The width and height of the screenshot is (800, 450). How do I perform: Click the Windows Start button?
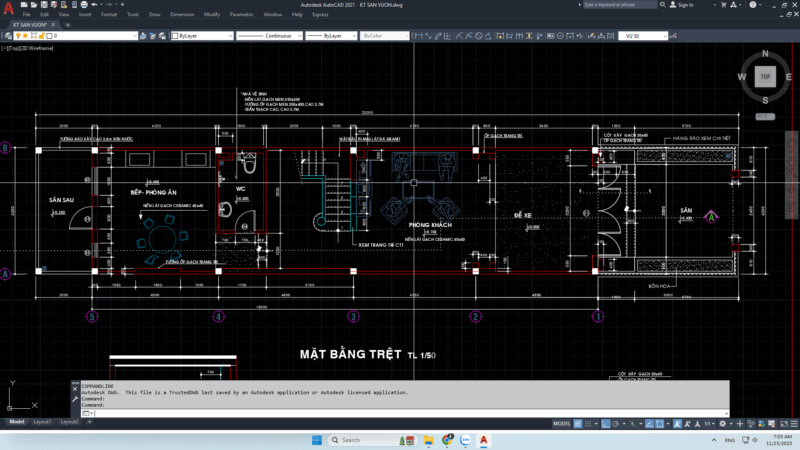(x=317, y=440)
